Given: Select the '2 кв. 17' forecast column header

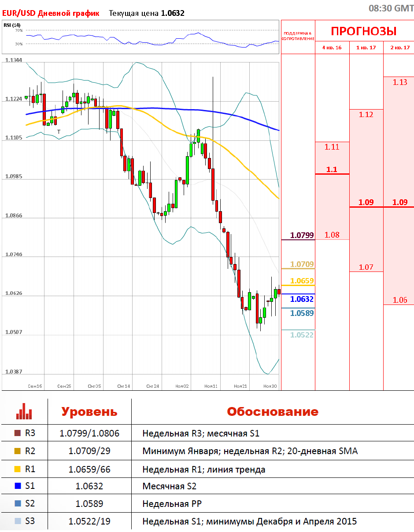Looking at the screenshot, I should point(399,48).
